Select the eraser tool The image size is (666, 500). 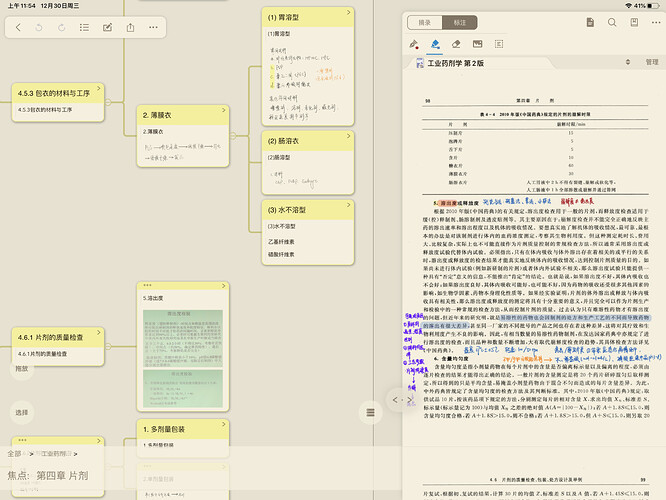[456, 44]
